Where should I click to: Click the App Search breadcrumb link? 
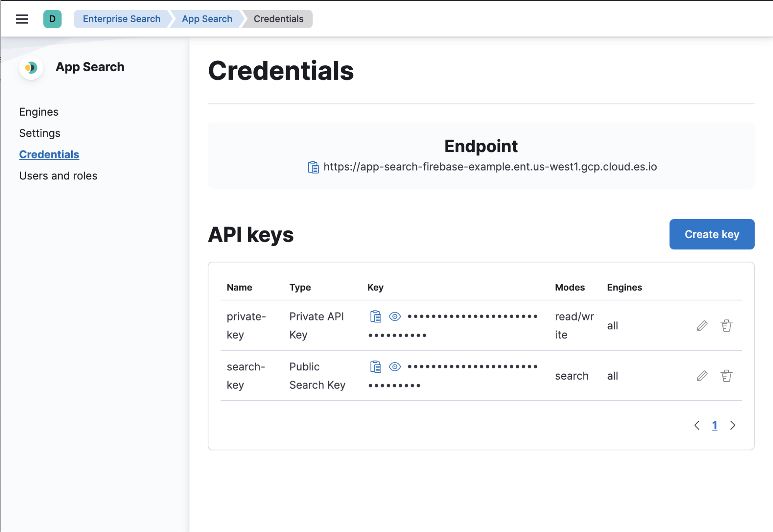[207, 19]
